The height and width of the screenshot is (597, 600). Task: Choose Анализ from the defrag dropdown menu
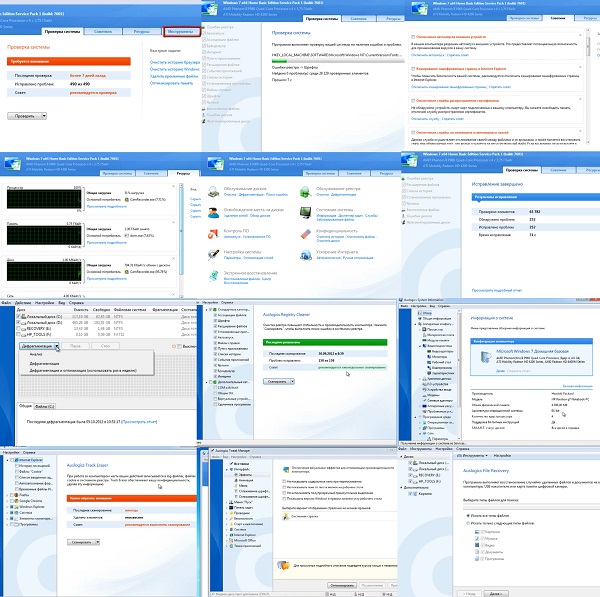36,354
